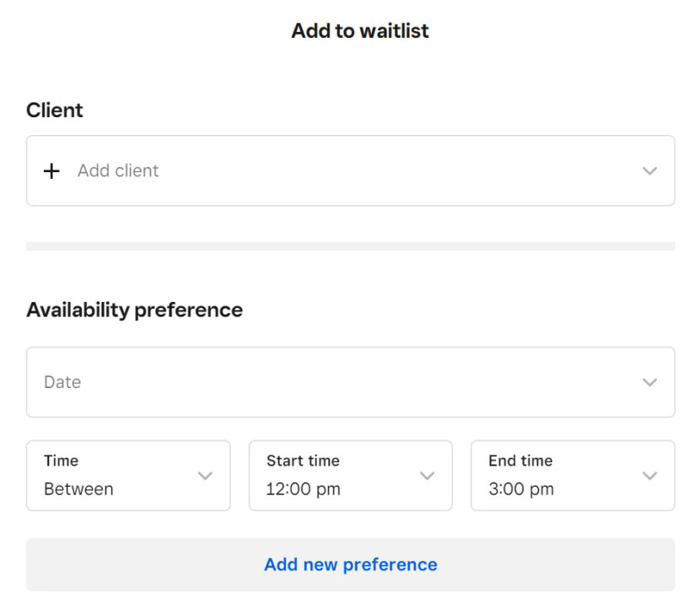Select the plus symbol in the Client field
This screenshot has height=604, width=700.
51,170
